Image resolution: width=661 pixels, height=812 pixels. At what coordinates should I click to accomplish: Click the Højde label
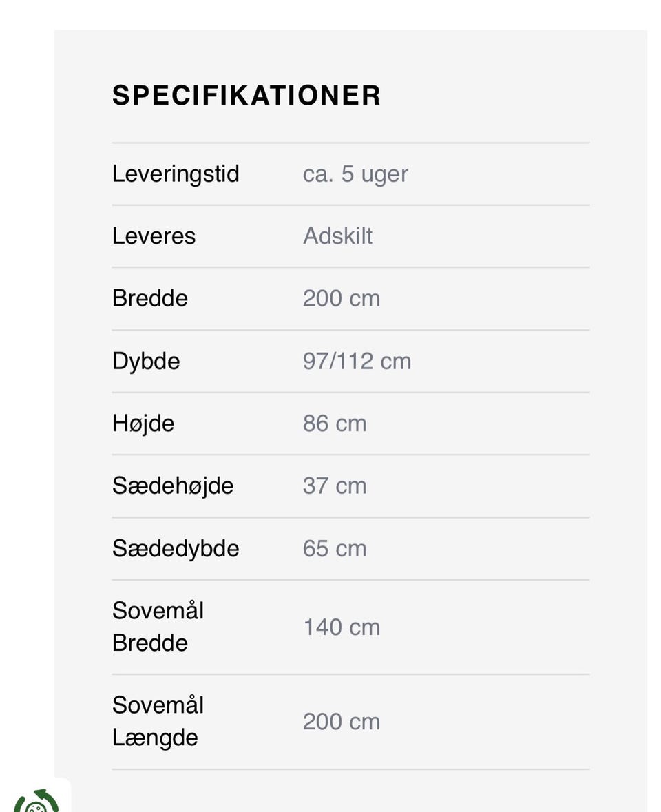143,423
